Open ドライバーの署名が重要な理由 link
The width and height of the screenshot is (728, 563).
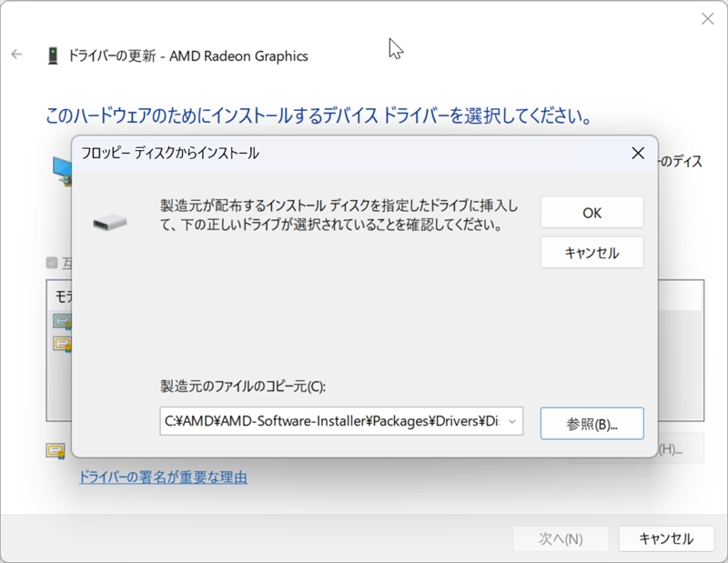click(163, 478)
